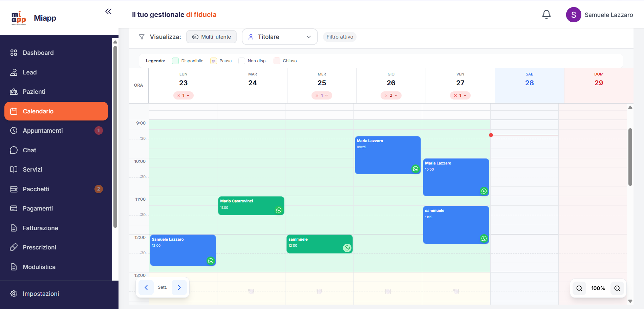
Task: Click the WhatsApp icon on Mario Castrovinci's appointment
Action: pyautogui.click(x=278, y=210)
